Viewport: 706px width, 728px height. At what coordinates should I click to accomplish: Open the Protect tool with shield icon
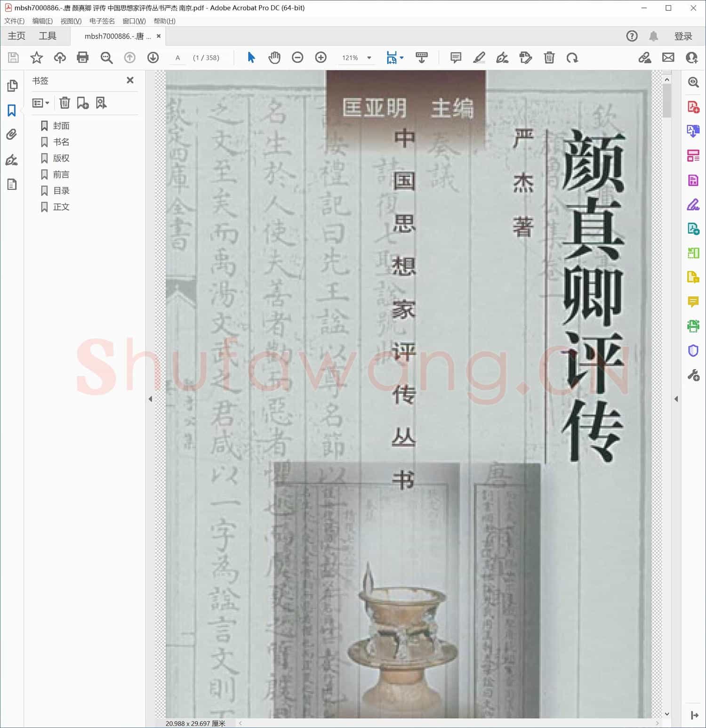(693, 350)
